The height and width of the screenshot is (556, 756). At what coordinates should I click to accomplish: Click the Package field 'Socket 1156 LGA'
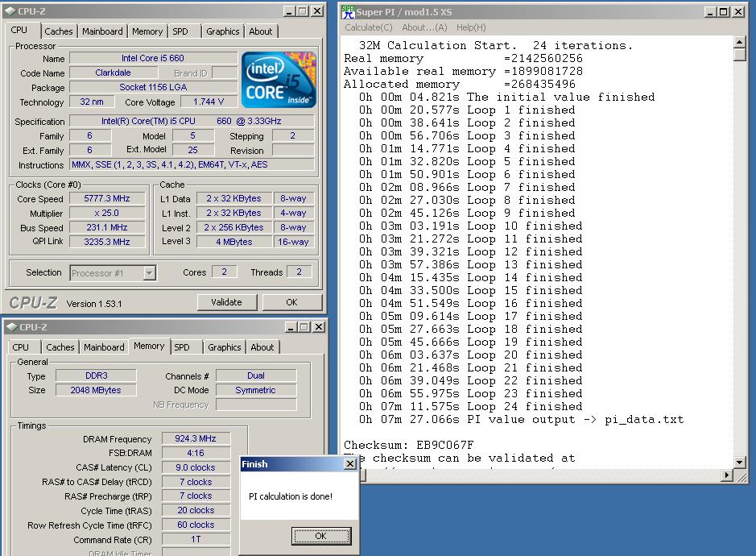tap(153, 87)
